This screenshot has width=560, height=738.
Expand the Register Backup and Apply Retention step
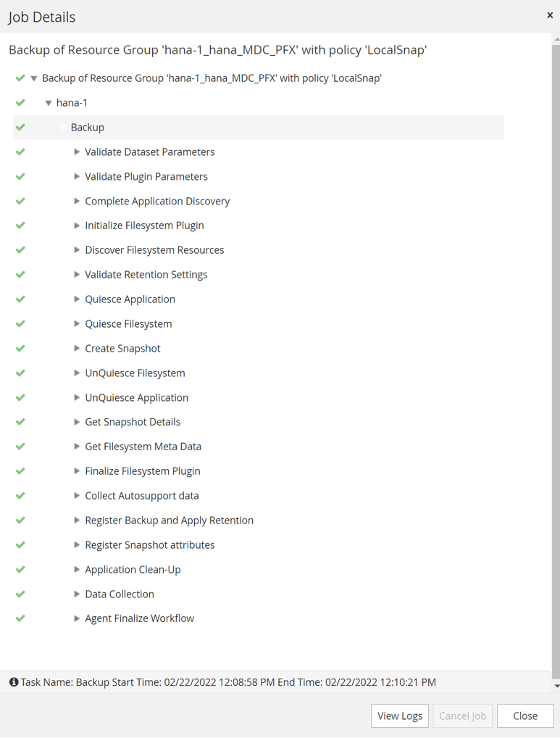tap(77, 521)
